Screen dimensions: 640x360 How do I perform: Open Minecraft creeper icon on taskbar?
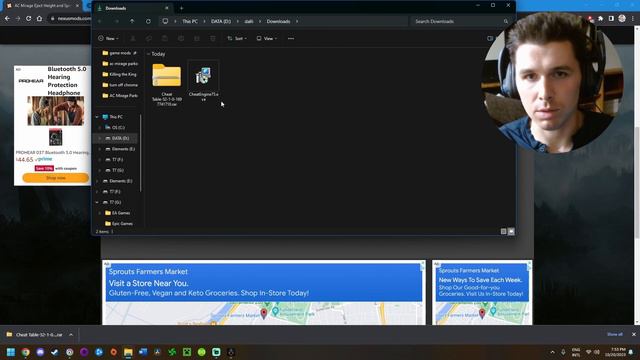(187, 352)
